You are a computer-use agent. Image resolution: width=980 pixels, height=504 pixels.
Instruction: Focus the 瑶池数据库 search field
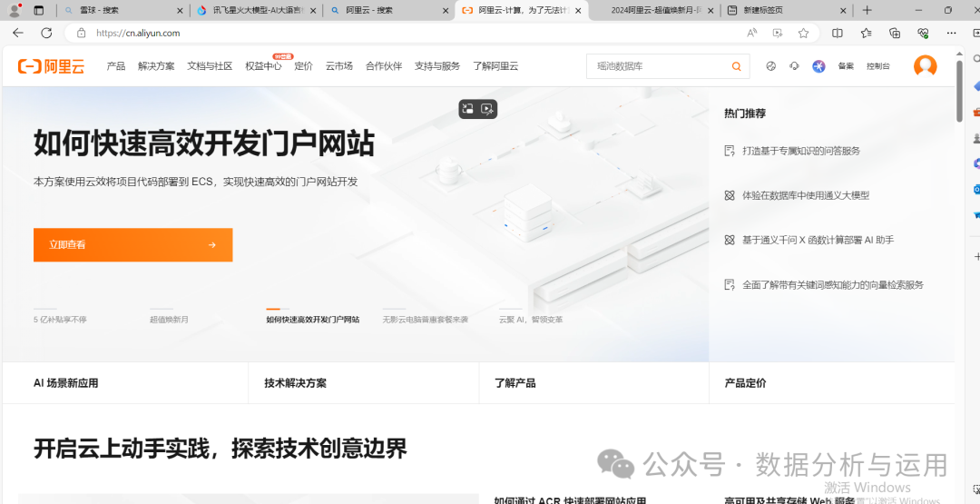(x=660, y=66)
